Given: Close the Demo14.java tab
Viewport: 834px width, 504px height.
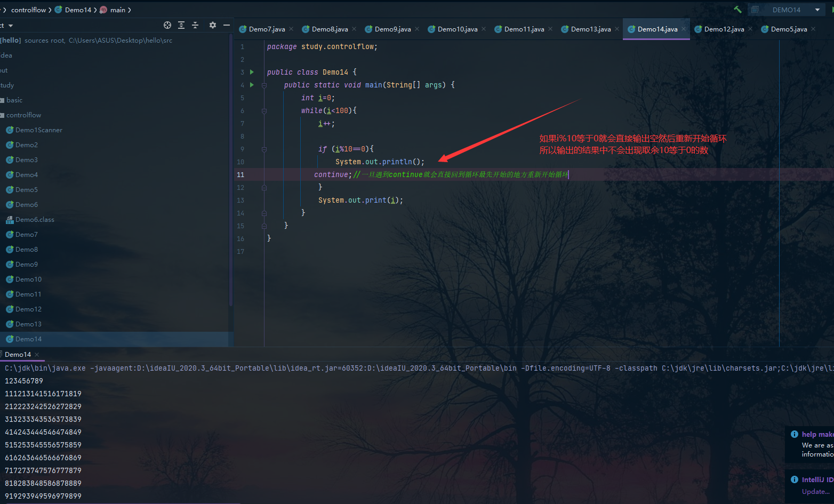Looking at the screenshot, I should click(x=684, y=29).
